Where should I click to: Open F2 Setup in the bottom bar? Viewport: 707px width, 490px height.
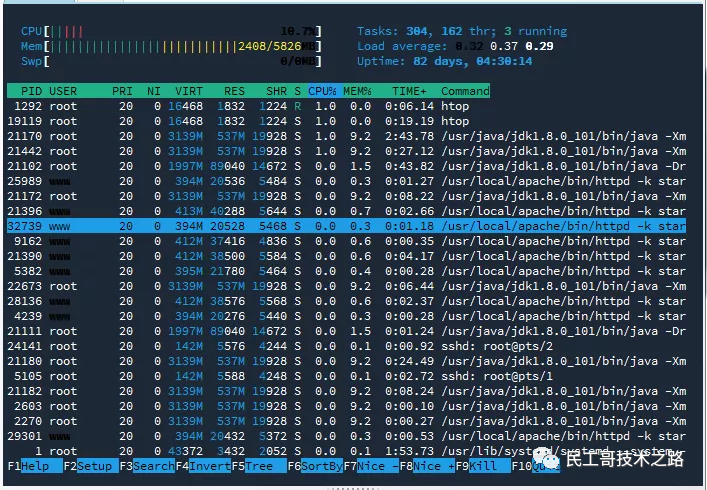(92, 466)
